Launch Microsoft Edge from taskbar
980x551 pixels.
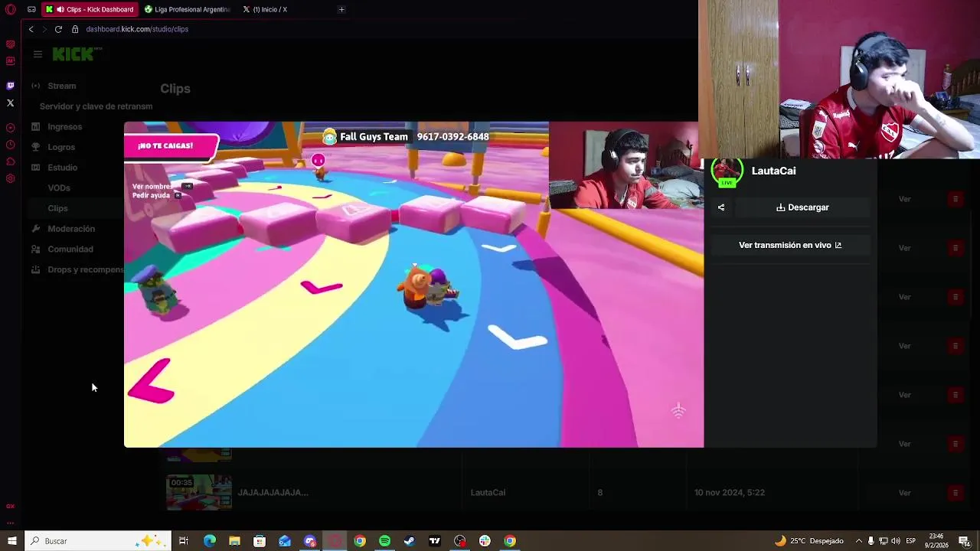(209, 541)
